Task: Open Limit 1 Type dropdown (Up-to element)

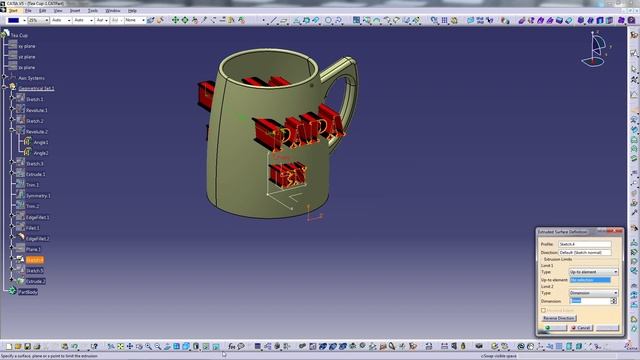Action: click(593, 272)
